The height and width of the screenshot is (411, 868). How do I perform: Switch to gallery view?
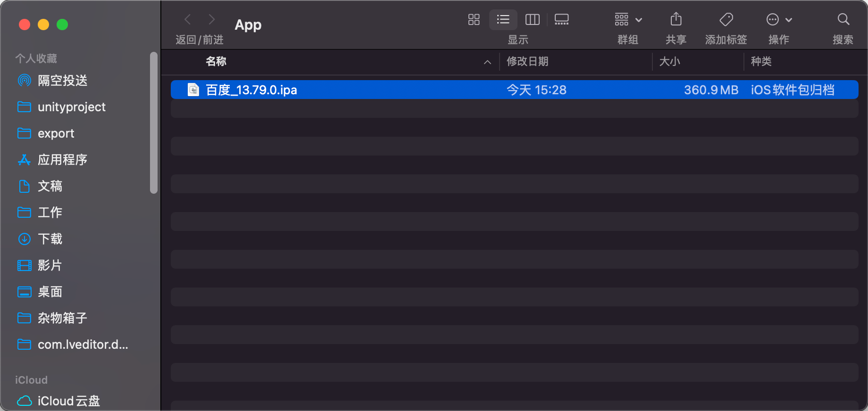561,19
